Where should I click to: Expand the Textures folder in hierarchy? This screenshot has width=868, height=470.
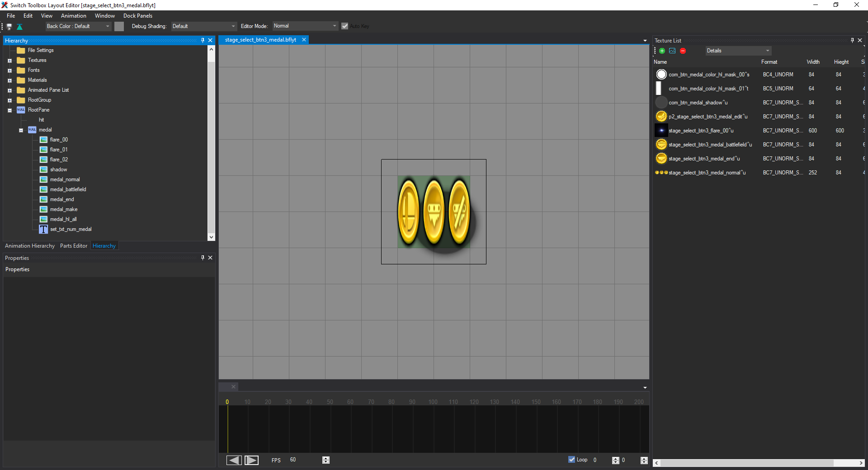(9, 61)
